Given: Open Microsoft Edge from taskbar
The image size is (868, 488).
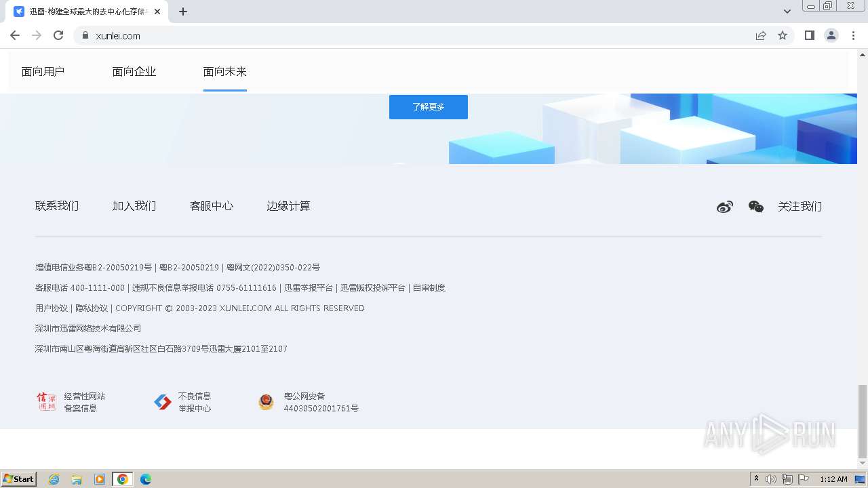Looking at the screenshot, I should [145, 479].
